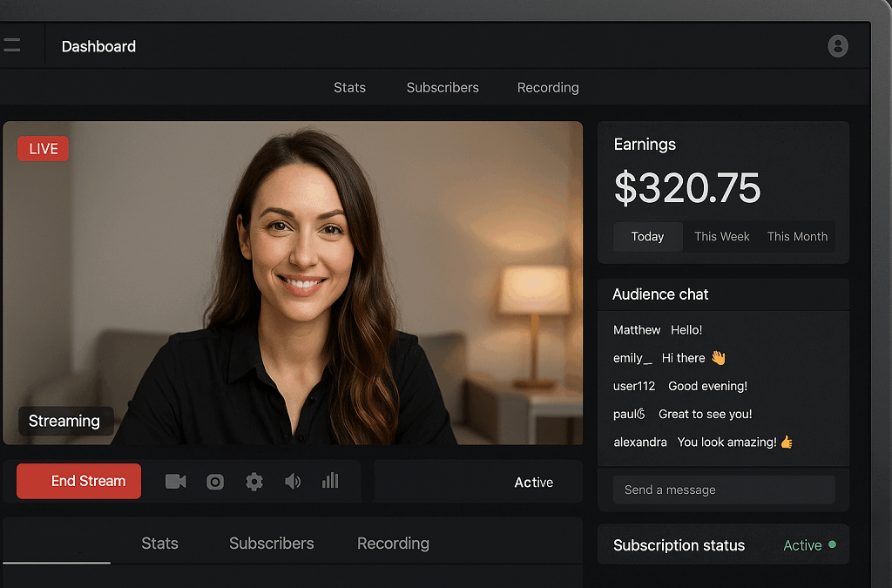Screen dimensions: 892x588
Task: Click the record icon in stream controls
Action: 214,481
